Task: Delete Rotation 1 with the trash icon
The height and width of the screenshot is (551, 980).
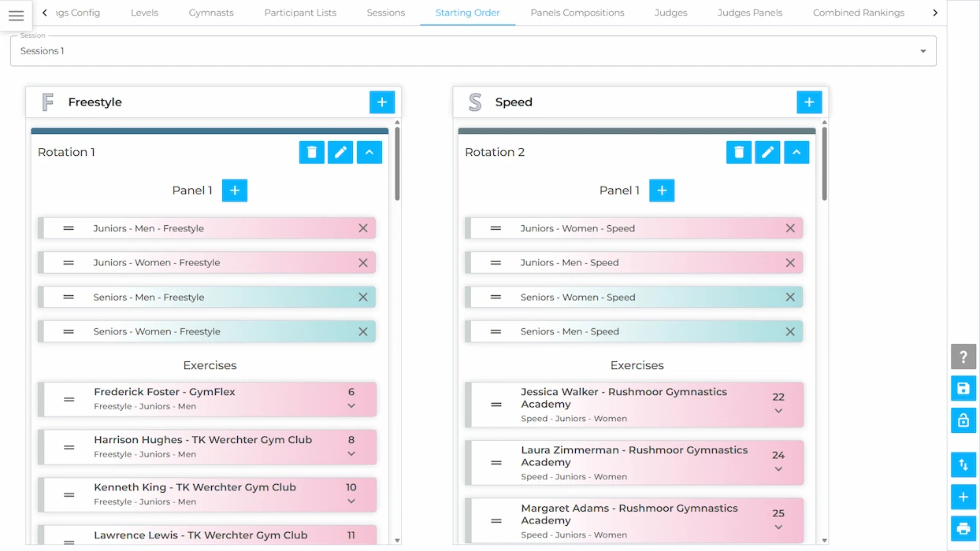Action: (x=312, y=152)
